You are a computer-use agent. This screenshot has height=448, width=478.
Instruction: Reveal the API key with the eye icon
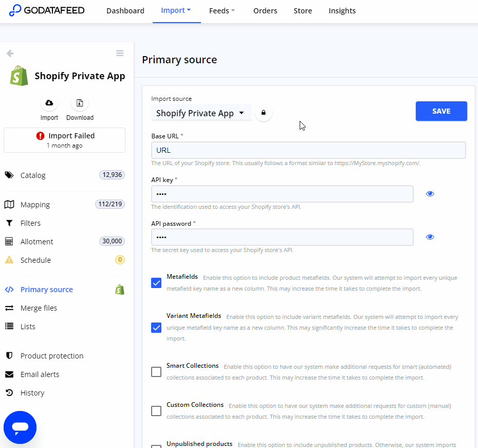[x=430, y=194]
